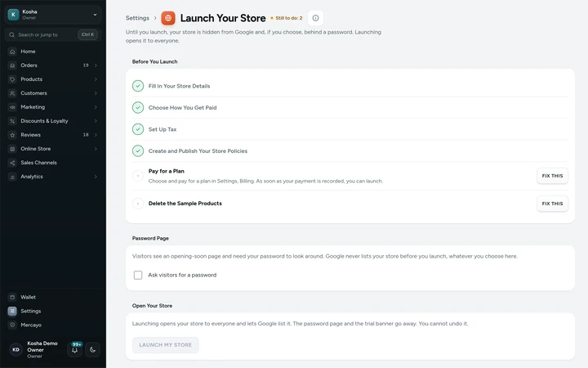
Task: Click the Reviews star icon
Action: pyautogui.click(x=12, y=135)
